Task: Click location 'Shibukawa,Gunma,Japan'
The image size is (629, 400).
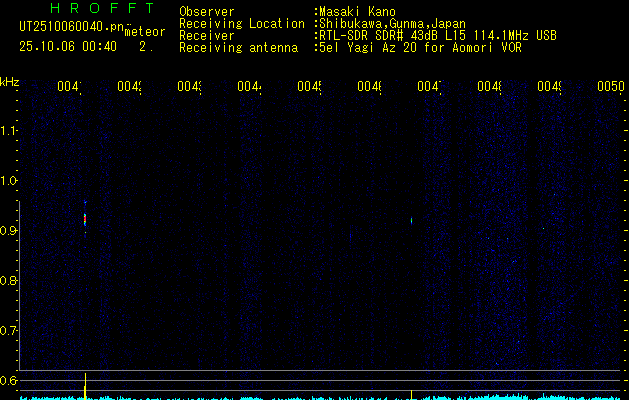Action: tap(392, 24)
